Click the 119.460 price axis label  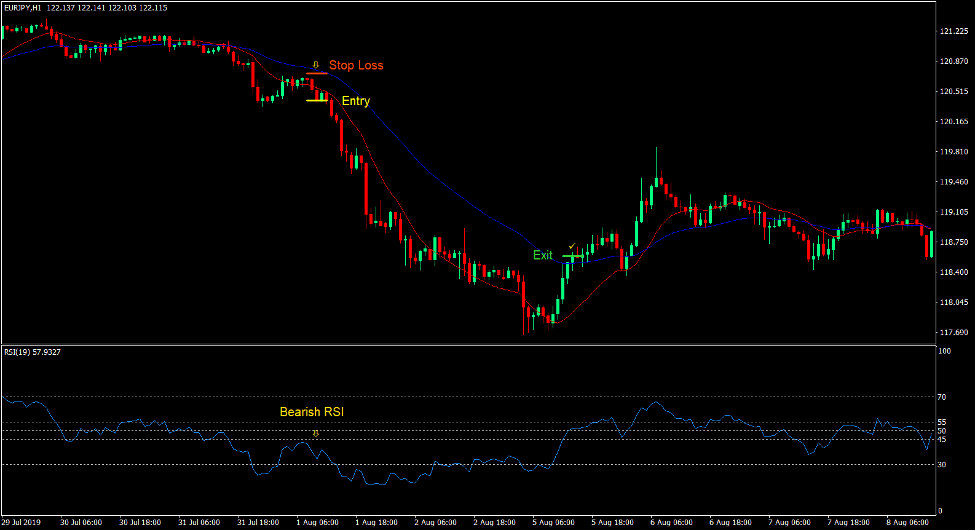[x=954, y=182]
